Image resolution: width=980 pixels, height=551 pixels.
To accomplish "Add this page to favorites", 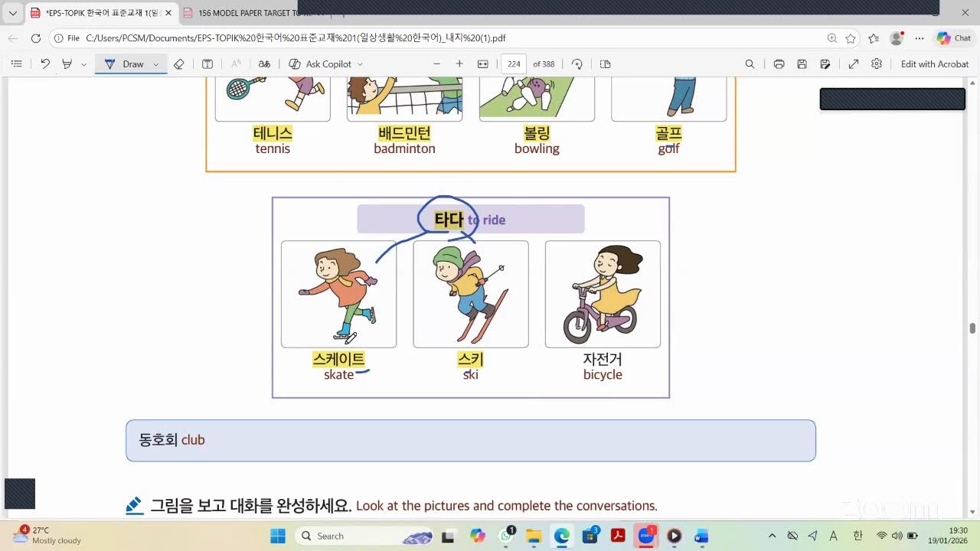I will 851,38.
